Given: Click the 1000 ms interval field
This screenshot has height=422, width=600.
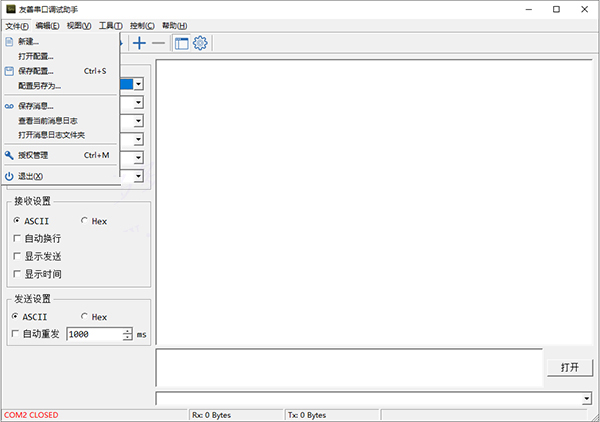Looking at the screenshot, I should coord(95,334).
